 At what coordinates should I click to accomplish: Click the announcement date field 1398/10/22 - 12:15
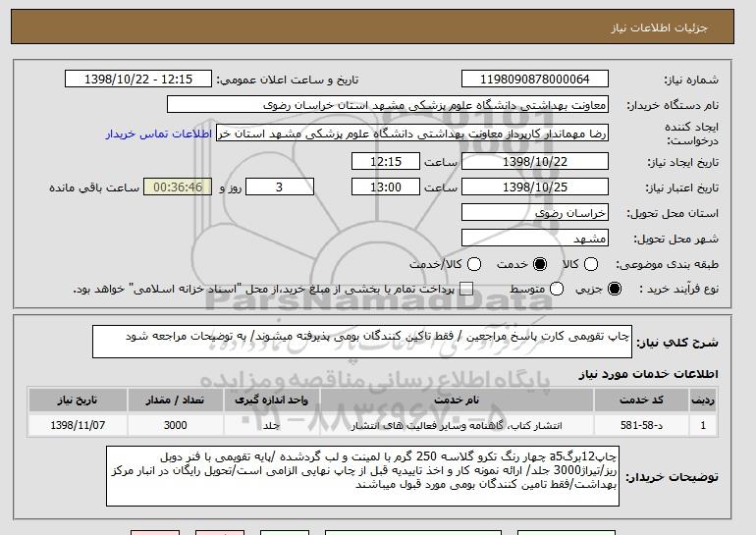(138, 80)
